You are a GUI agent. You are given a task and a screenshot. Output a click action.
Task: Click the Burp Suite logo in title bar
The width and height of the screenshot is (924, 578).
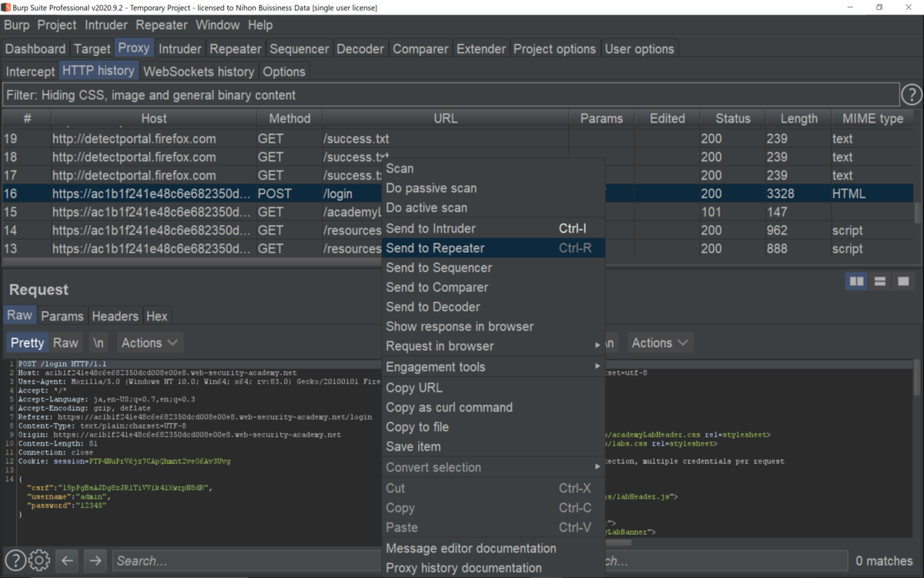click(7, 7)
